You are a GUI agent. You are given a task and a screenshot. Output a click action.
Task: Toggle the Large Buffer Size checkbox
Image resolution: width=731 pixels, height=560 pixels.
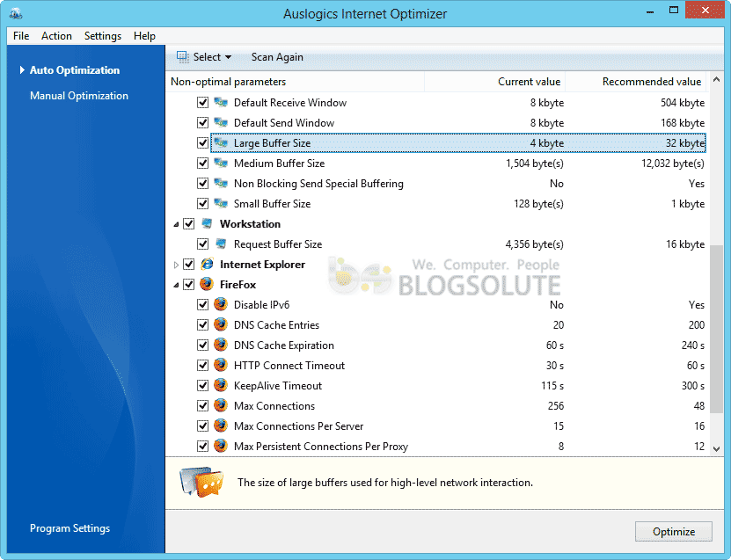tap(202, 143)
